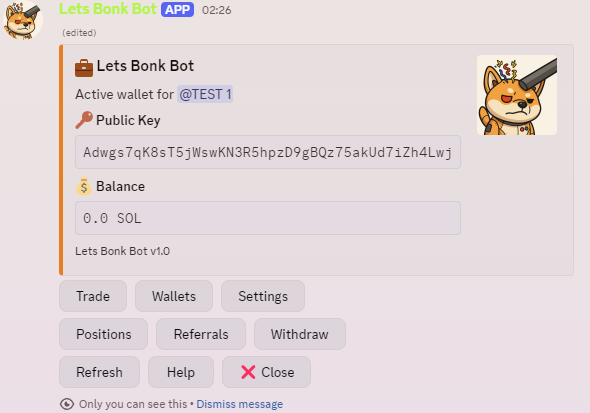Click the APP badge next to bot name
590x413 pixels.
point(178,10)
